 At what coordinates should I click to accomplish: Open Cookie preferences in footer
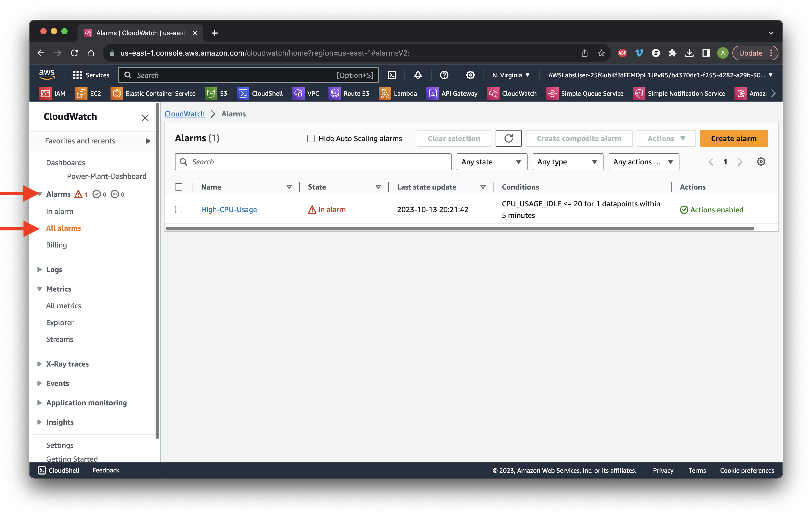tap(747, 470)
